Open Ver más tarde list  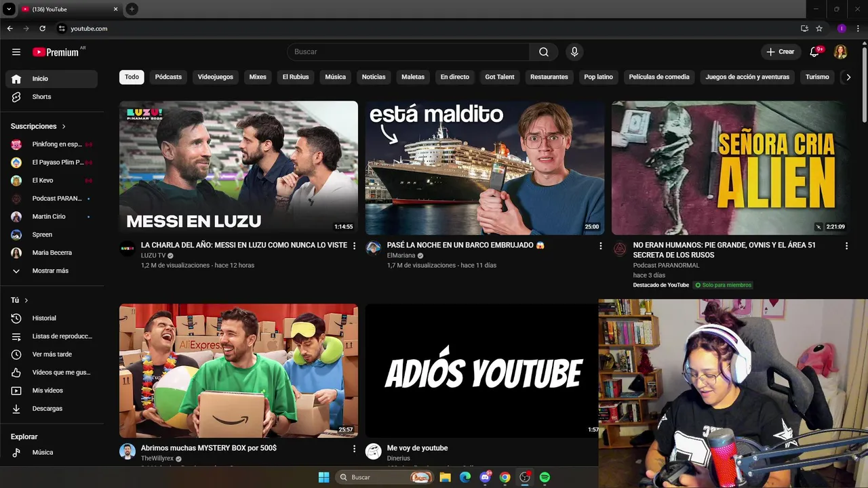point(52,354)
